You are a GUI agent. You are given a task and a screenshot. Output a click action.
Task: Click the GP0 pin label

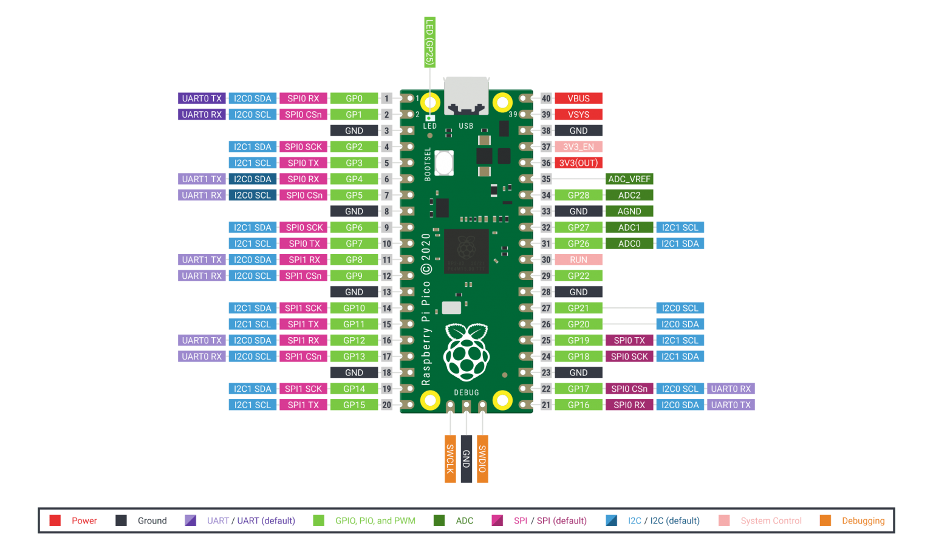click(354, 98)
